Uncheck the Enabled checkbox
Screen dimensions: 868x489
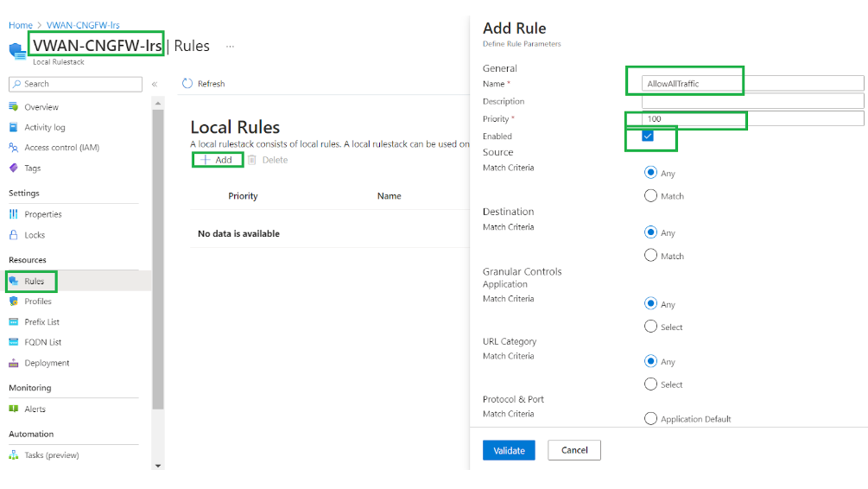(648, 137)
